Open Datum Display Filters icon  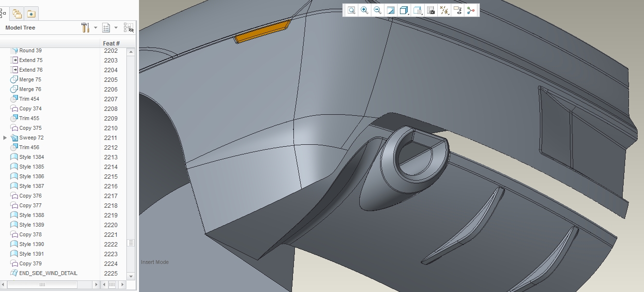pyautogui.click(x=445, y=10)
